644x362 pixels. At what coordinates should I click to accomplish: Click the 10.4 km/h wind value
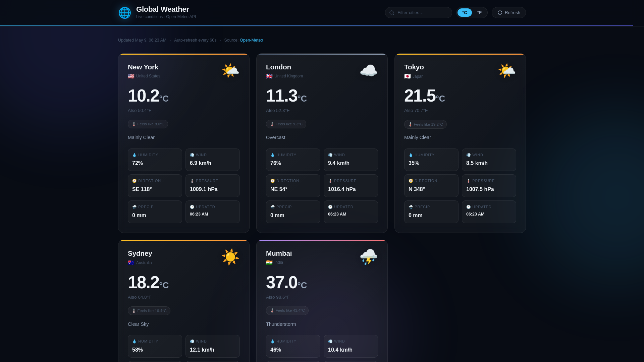340,350
